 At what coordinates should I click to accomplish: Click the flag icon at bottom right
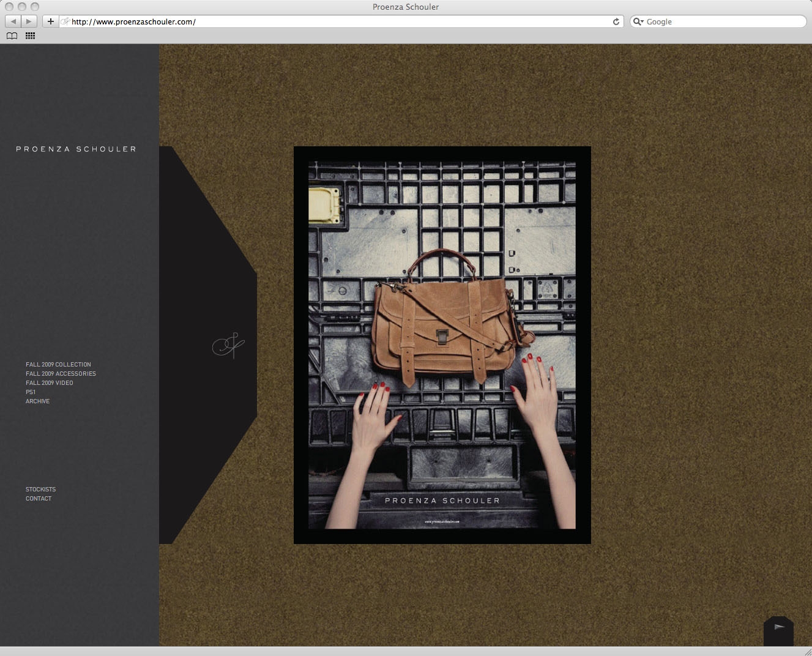(779, 628)
